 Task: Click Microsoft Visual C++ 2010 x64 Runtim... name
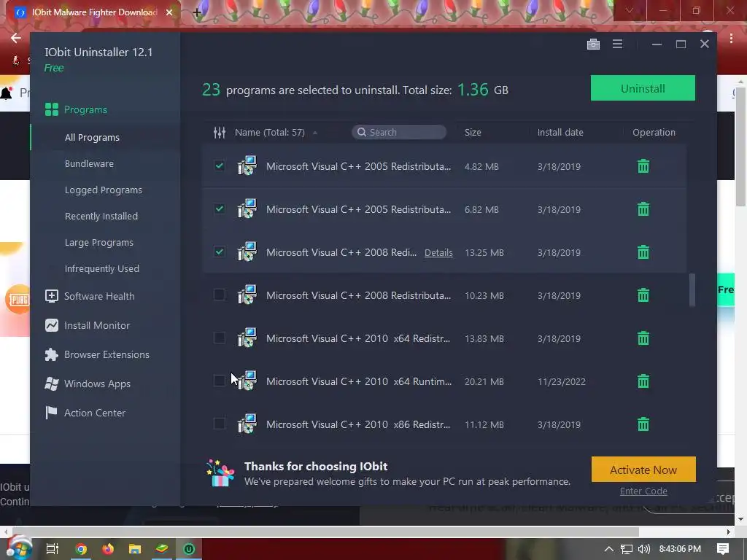(359, 381)
